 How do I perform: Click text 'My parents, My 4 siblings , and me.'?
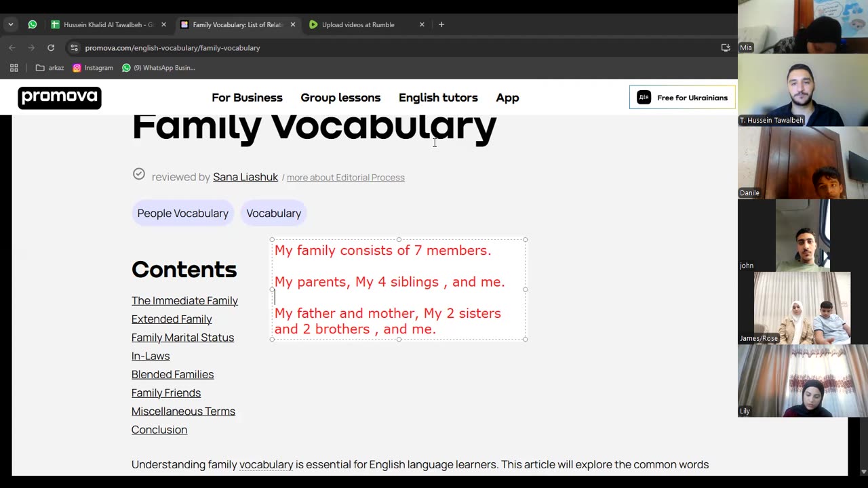tap(390, 282)
